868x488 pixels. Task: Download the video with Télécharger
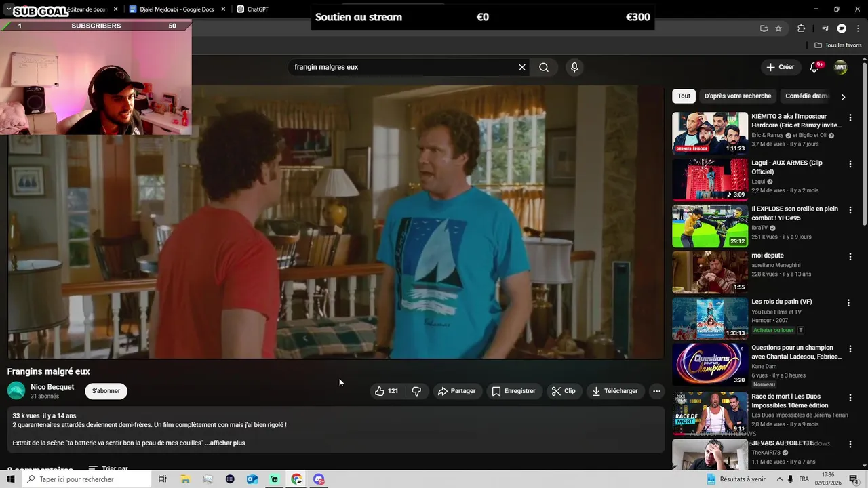[615, 391]
